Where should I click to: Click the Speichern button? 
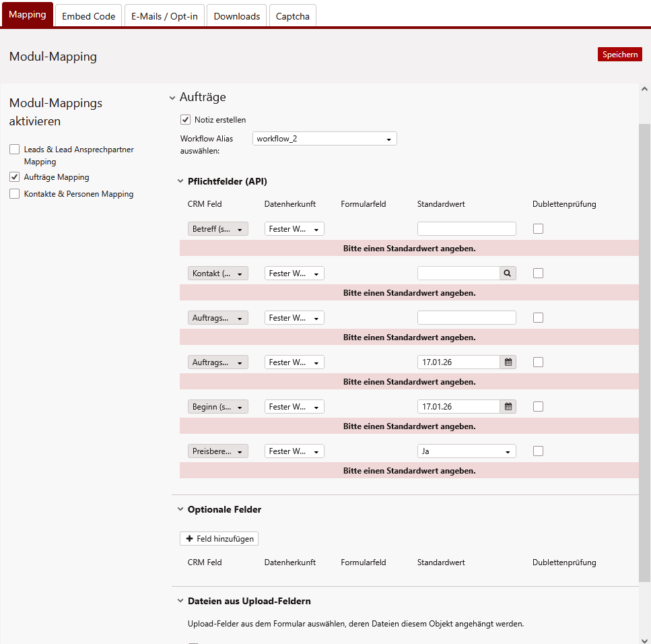[619, 55]
